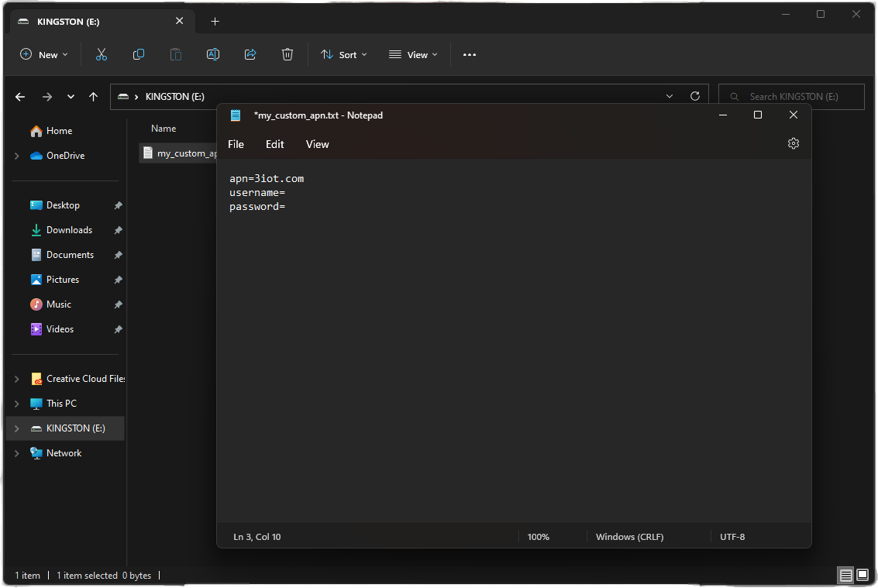Open the Documents quick access folder
Viewport: 878px width, 588px height.
point(70,255)
